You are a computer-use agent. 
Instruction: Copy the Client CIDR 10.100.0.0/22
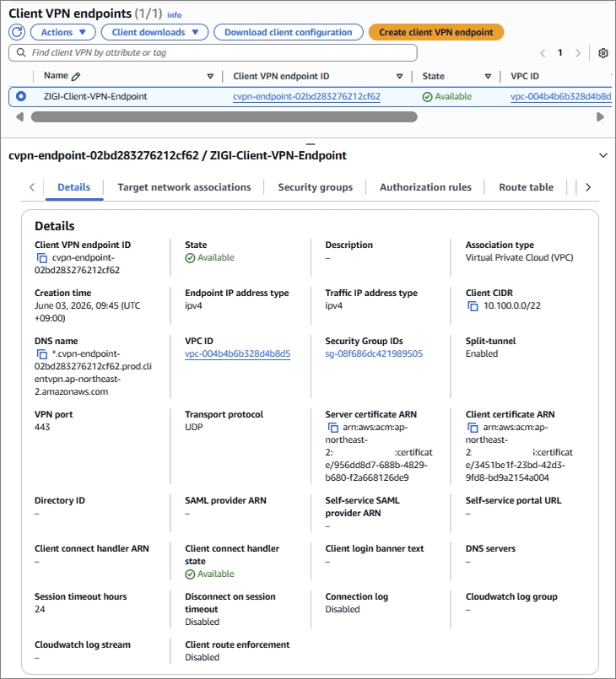473,305
